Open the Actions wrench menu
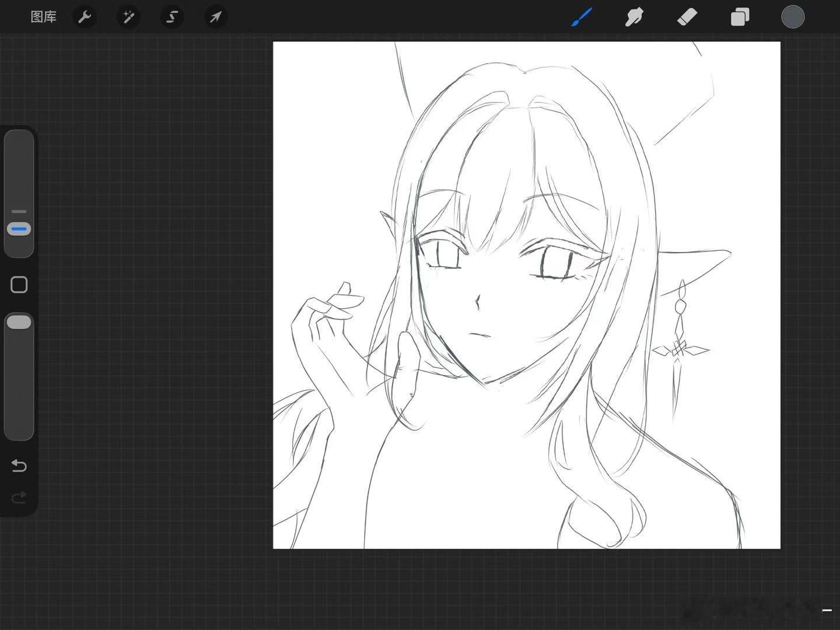This screenshot has height=630, width=840. pyautogui.click(x=85, y=17)
